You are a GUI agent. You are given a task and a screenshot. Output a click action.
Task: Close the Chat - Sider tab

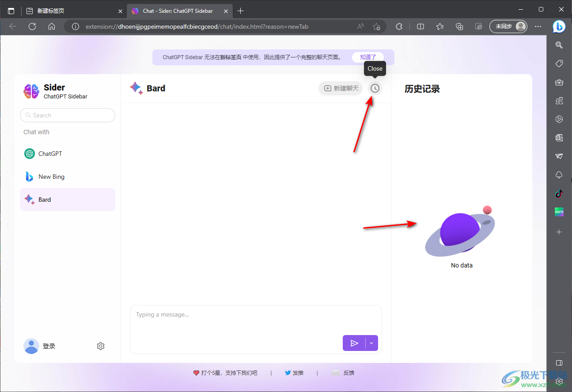pyautogui.click(x=226, y=11)
